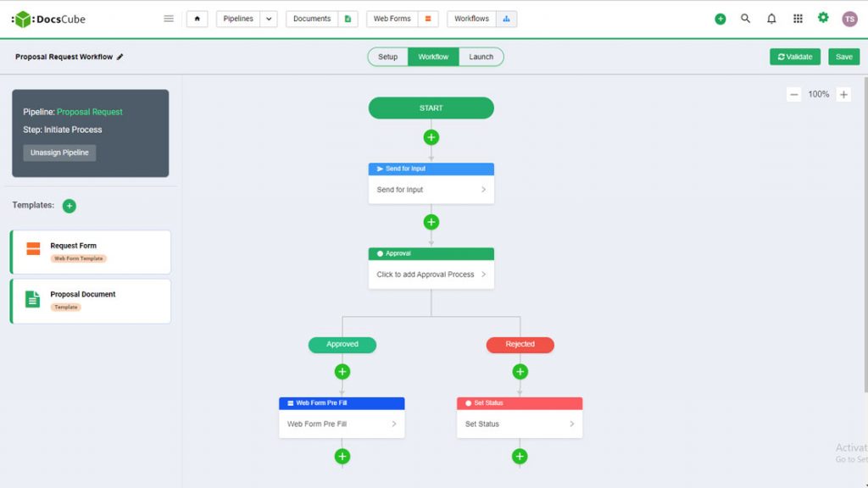Viewport: 868px width, 488px height.
Task: Expand the Pipelines dropdown arrow
Action: (x=268, y=19)
